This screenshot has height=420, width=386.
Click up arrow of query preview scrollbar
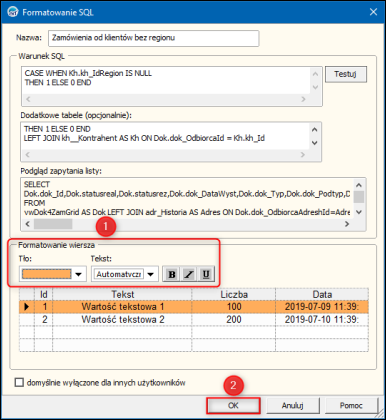point(359,185)
